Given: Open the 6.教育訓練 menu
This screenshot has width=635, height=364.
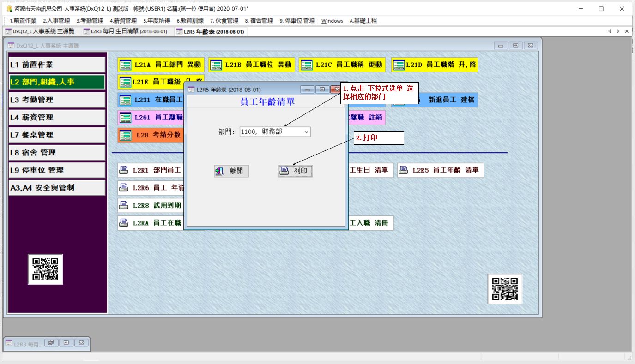Looking at the screenshot, I should point(190,21).
